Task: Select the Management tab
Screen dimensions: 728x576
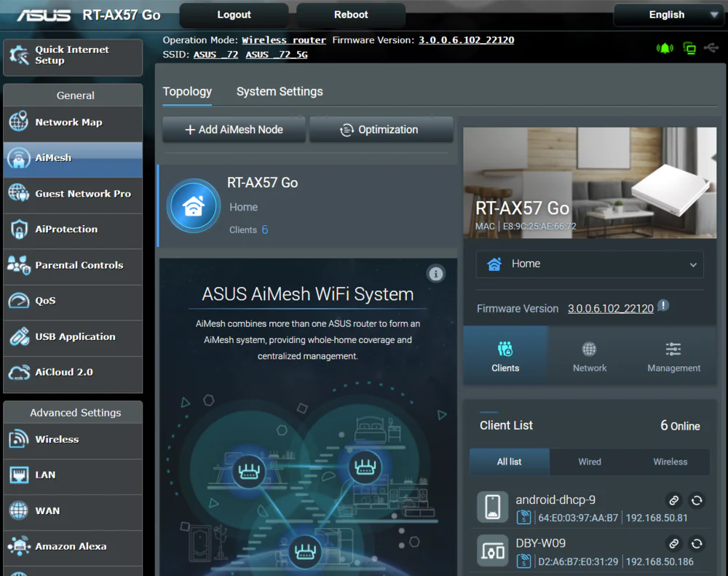Action: [674, 356]
